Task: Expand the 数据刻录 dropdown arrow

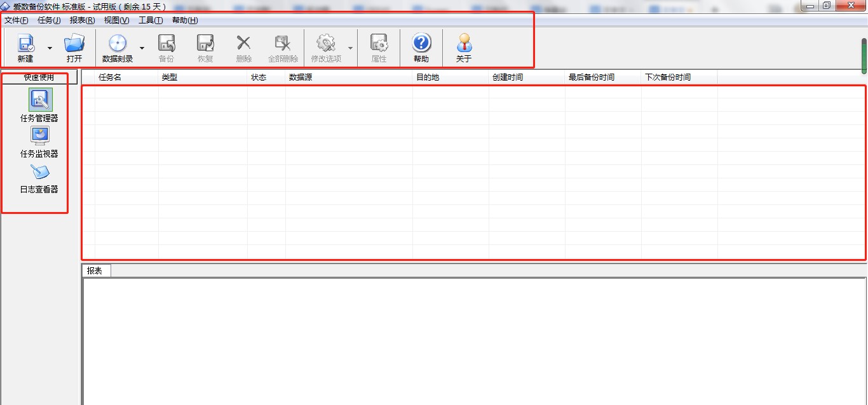Action: pos(142,48)
